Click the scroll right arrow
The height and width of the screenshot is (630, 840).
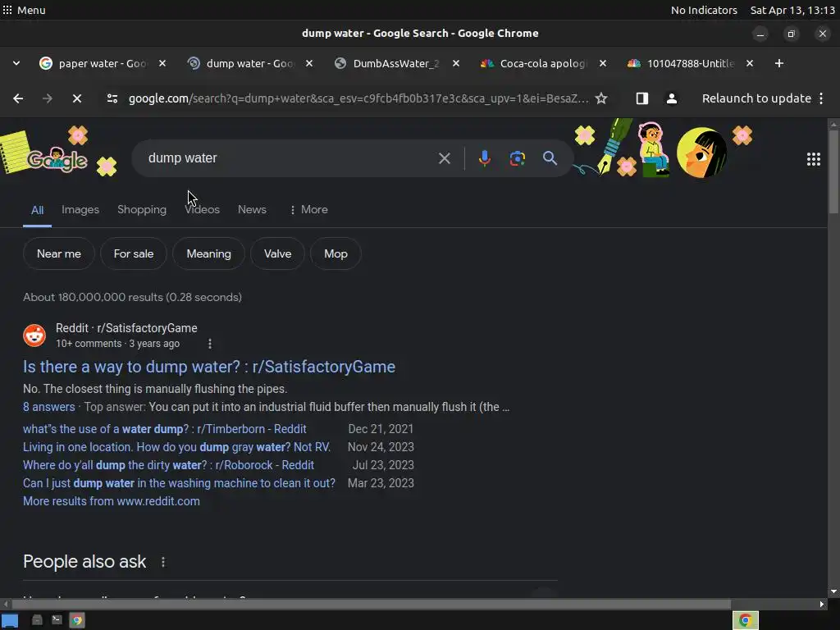coord(822,605)
